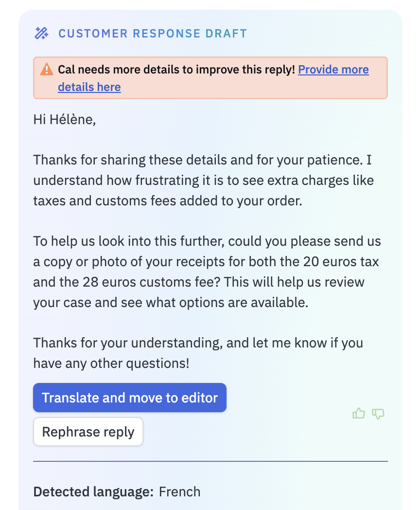Image resolution: width=420 pixels, height=510 pixels.
Task: Click the underlined 'details here' link text
Action: 89,87
